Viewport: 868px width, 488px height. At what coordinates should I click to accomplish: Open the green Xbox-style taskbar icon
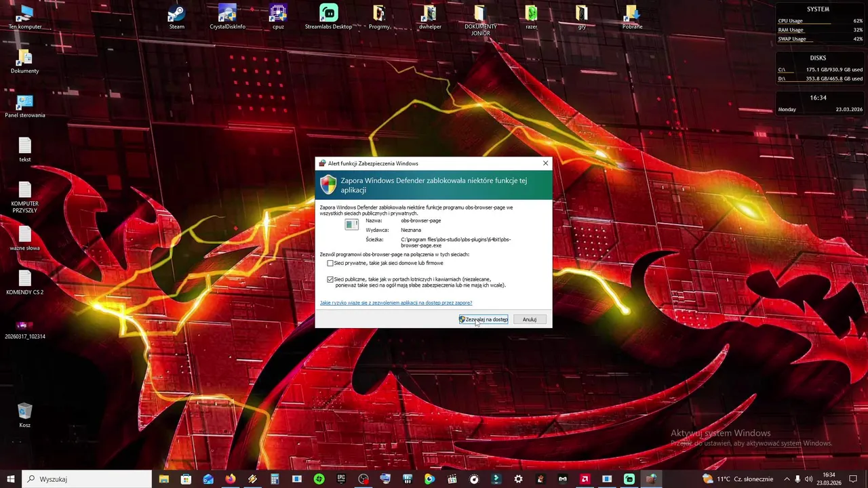[x=319, y=479]
